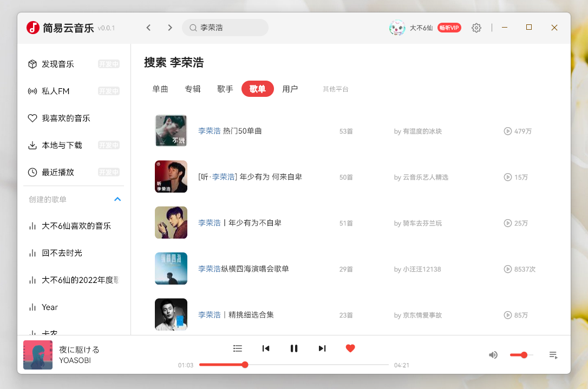Screen dimensions: 588x389
Task: Open cover of 精挑细选合集 playlist
Action: pyautogui.click(x=171, y=314)
